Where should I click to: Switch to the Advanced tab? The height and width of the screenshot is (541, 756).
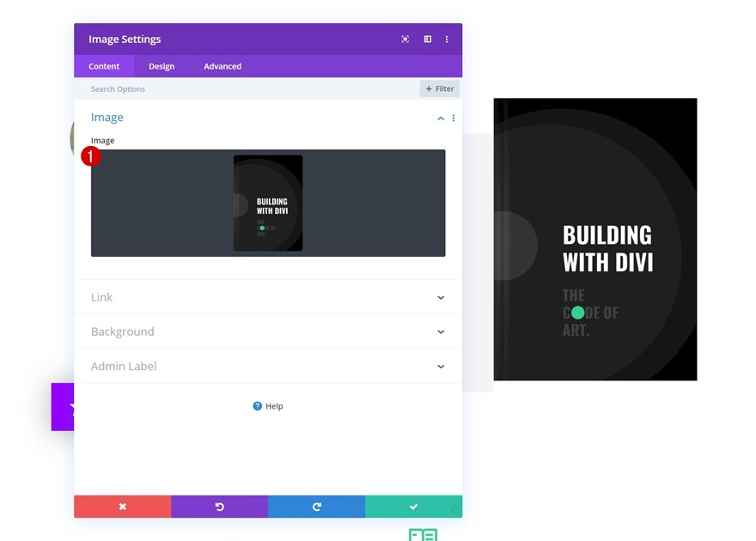[x=223, y=66]
